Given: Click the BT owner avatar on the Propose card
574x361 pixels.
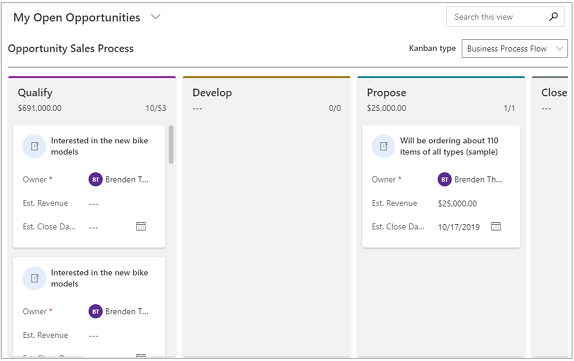Looking at the screenshot, I should pyautogui.click(x=444, y=179).
